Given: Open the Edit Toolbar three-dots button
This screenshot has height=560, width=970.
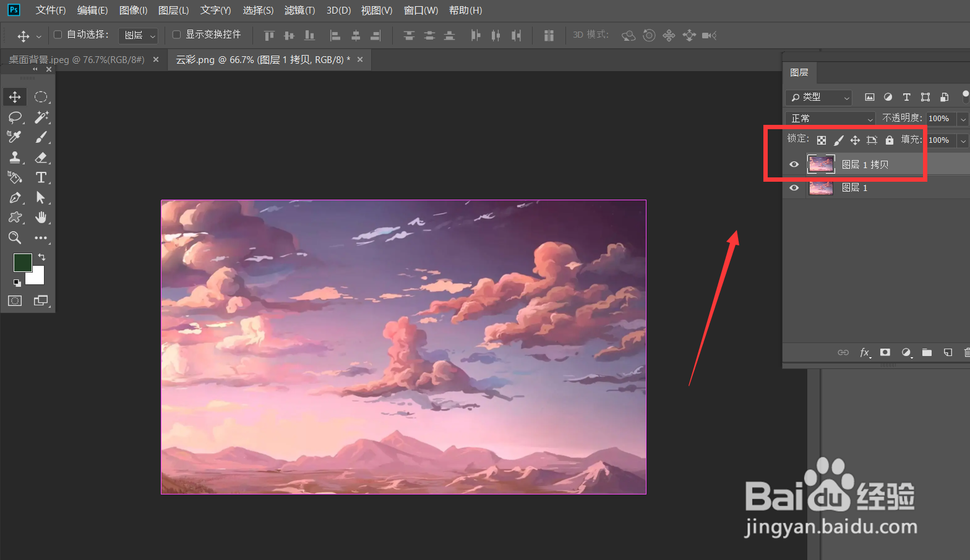Looking at the screenshot, I should (x=41, y=238).
